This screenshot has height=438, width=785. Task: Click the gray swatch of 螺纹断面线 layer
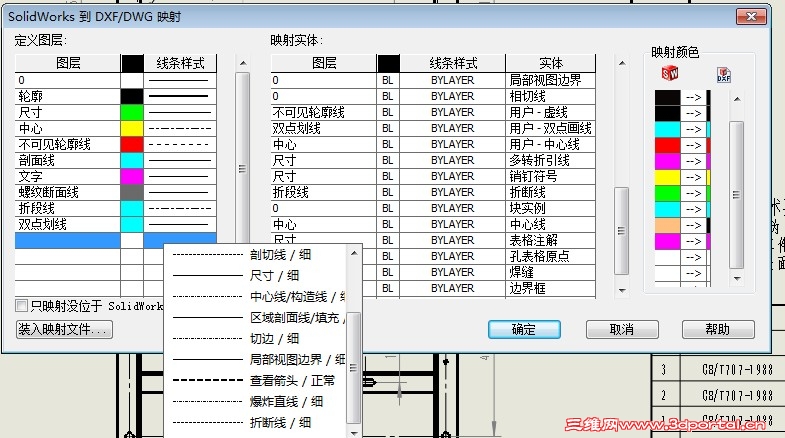132,192
